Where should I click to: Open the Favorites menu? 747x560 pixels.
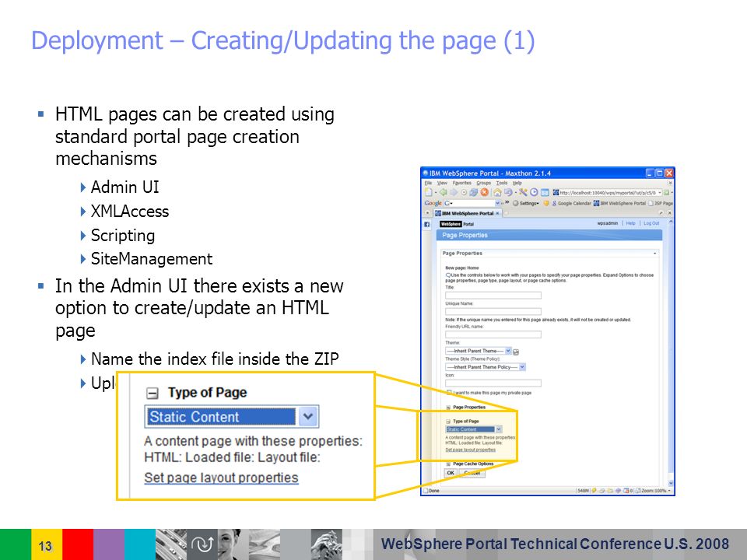click(461, 183)
